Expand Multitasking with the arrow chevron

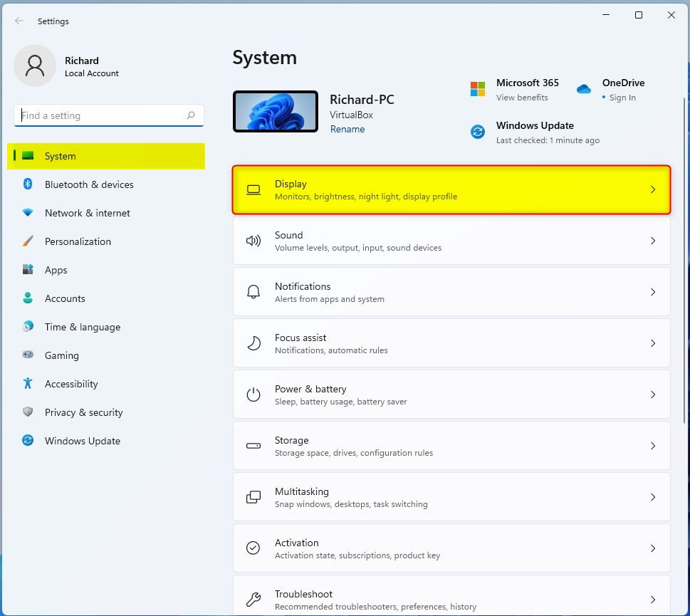point(653,497)
